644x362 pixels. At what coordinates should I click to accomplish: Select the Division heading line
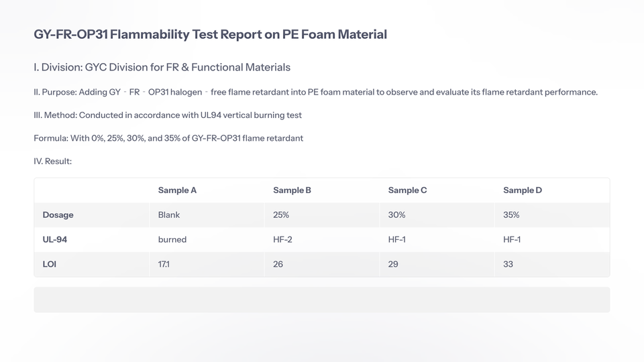(x=162, y=67)
